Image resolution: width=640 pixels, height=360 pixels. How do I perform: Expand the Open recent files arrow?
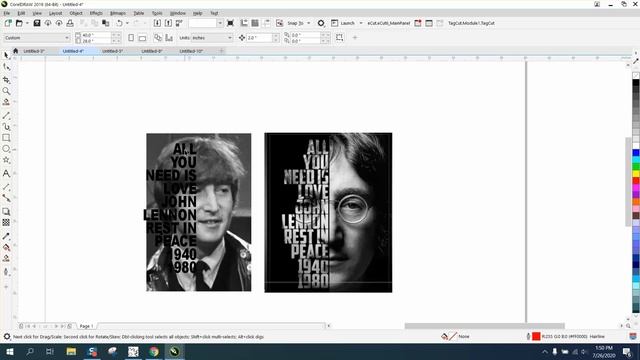pyautogui.click(x=27, y=23)
